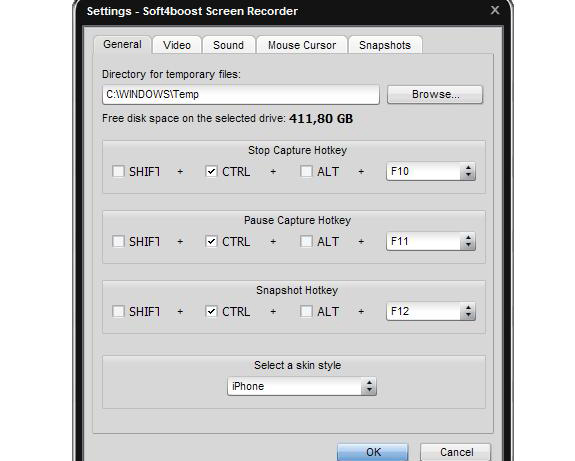This screenshot has height=461, width=575.
Task: Click the Pause Capture Hotkey heading
Action: 297,220
